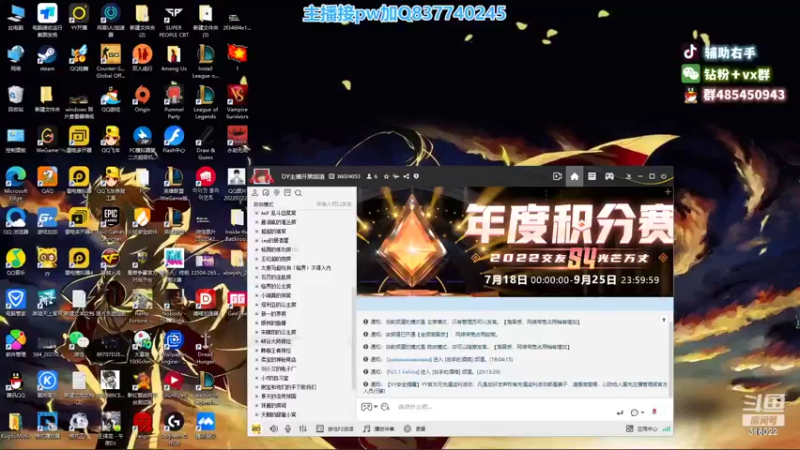Select the AoP channel row
Screen dimensions: 800x450
(x=278, y=213)
